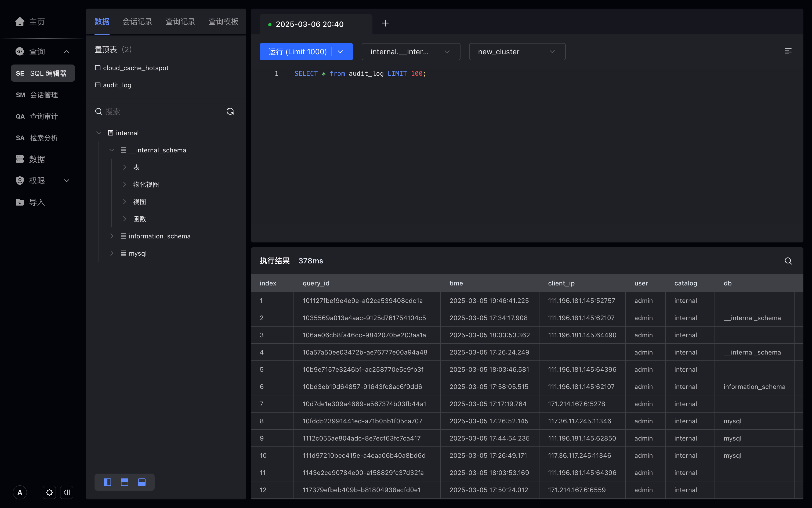Toggle the light/dark theme icon
The image size is (812, 508).
(x=49, y=492)
